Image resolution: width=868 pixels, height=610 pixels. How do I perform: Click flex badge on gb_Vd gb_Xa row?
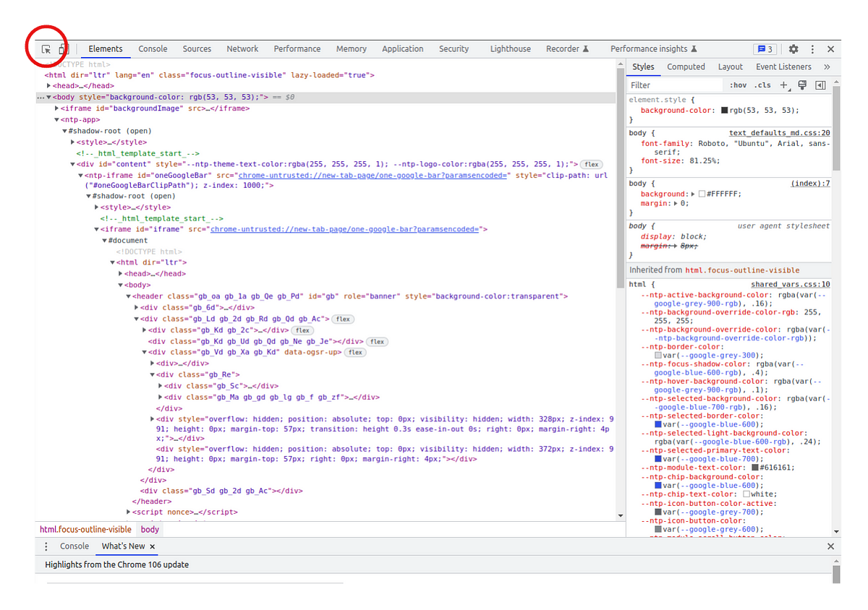point(354,353)
